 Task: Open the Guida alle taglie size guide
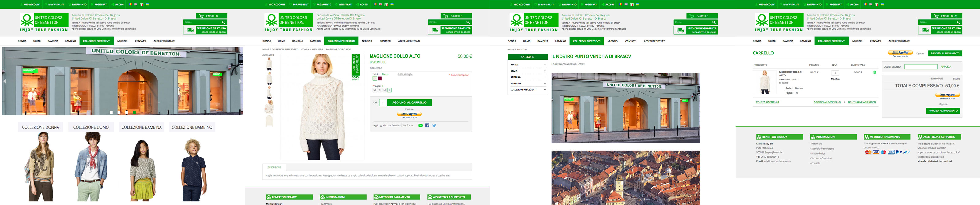[x=405, y=74]
